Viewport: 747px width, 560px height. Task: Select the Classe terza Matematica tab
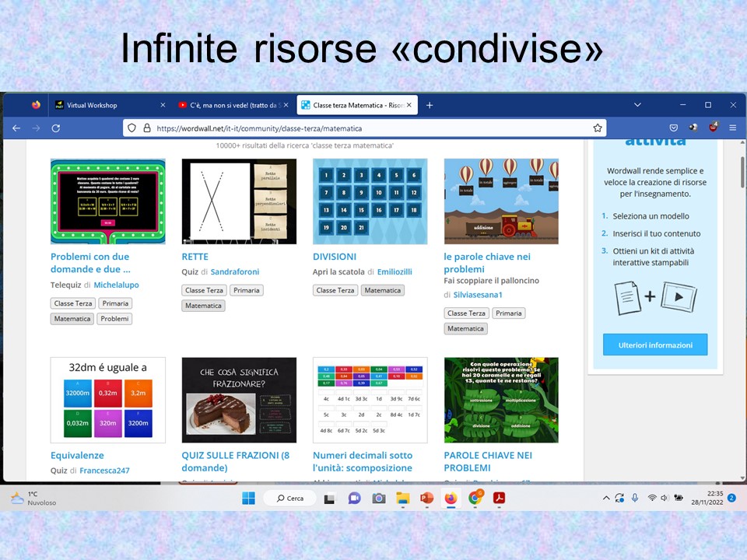tap(357, 105)
